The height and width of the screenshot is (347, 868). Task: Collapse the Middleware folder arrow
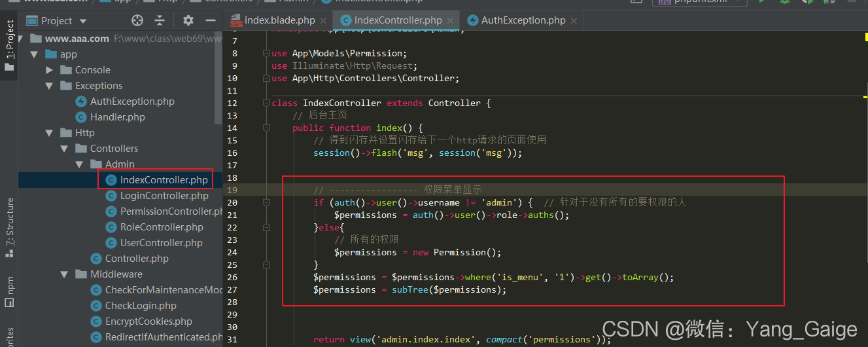click(65, 274)
